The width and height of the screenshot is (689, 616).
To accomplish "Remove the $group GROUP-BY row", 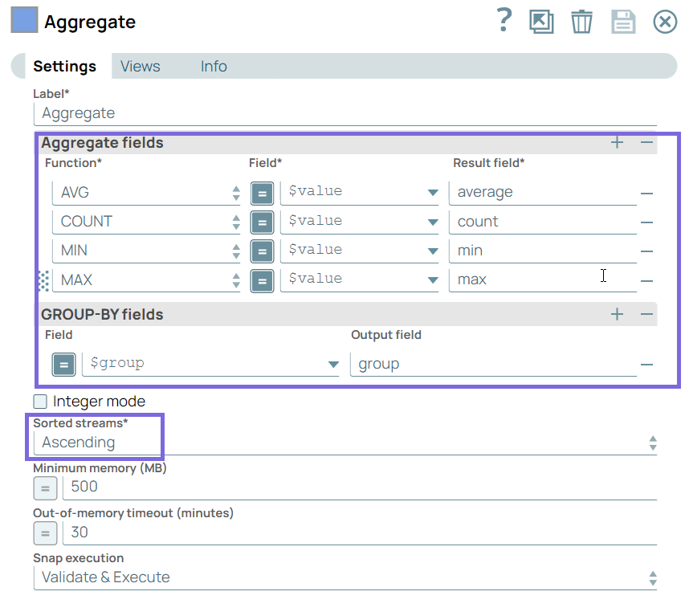I will (x=646, y=365).
